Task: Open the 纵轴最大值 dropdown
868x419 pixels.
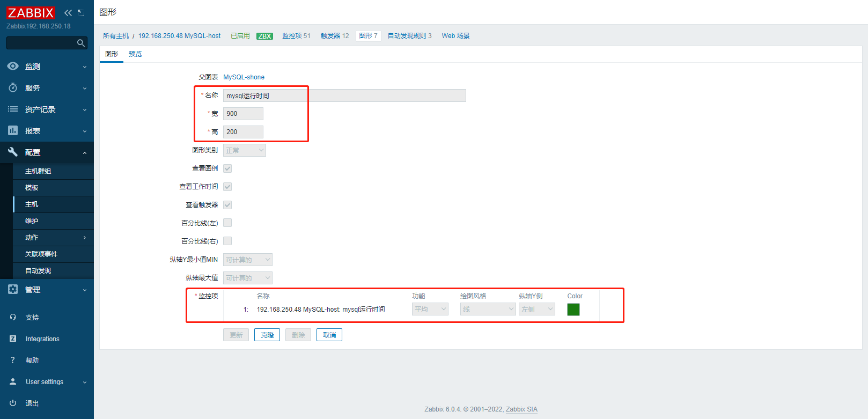Action: [248, 278]
